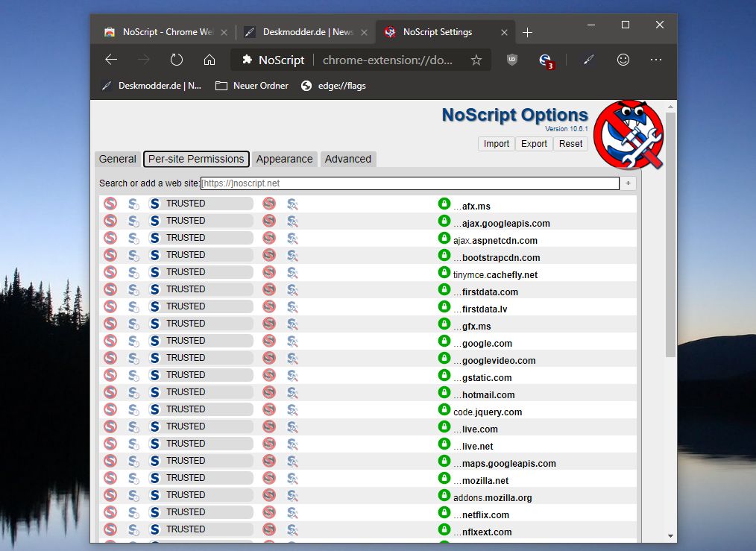Click the scrollbar up arrow
756x551 pixels.
tap(671, 106)
